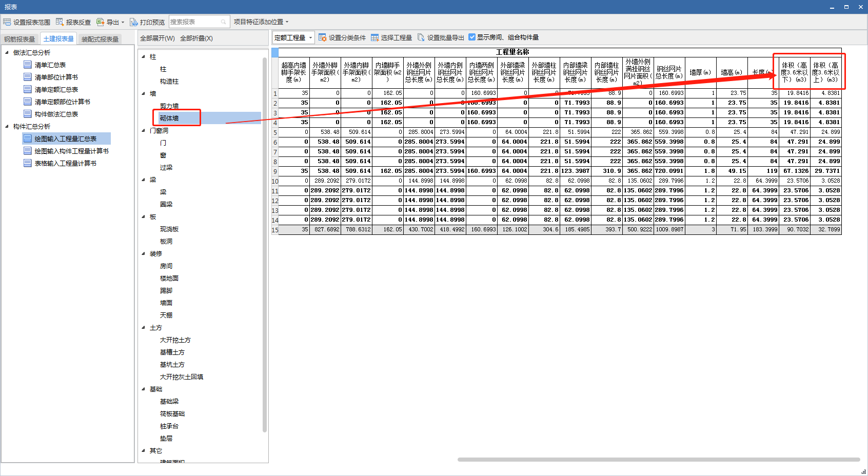Click the 选择工程量 button label
Viewport: 868px width, 476px height.
coord(397,38)
